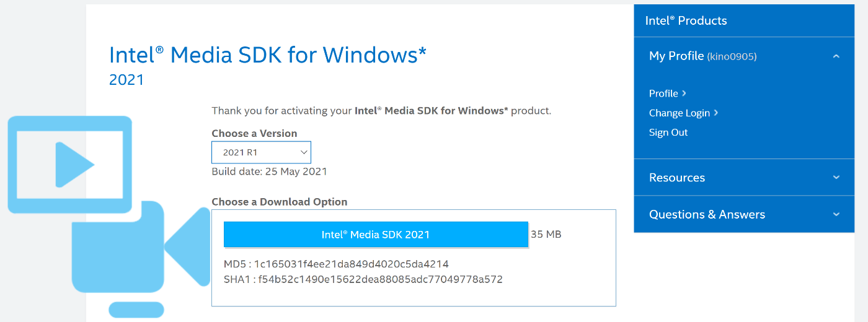Image resolution: width=868 pixels, height=322 pixels.
Task: Expand the Resources section chevron
Action: tap(836, 178)
